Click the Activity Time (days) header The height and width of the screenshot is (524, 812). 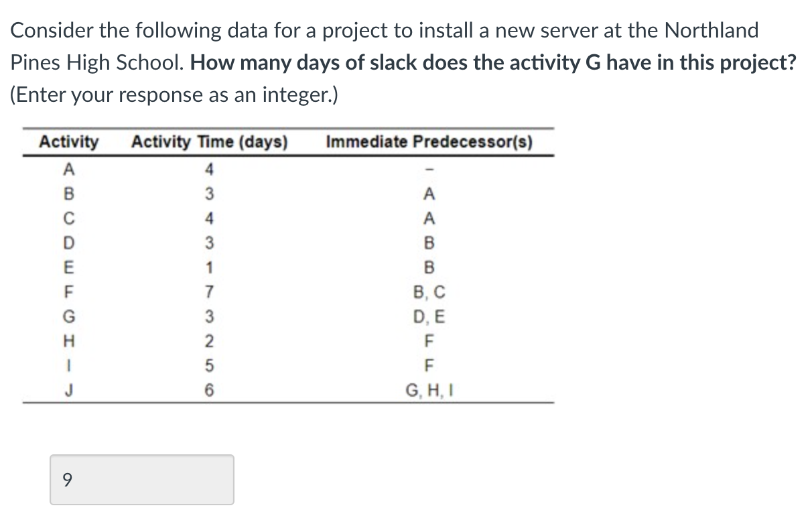(209, 141)
